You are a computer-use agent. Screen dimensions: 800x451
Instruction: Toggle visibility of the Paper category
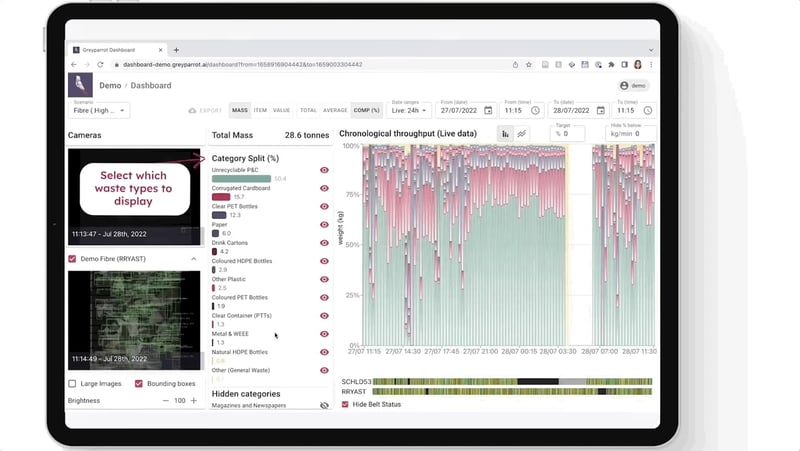point(324,224)
